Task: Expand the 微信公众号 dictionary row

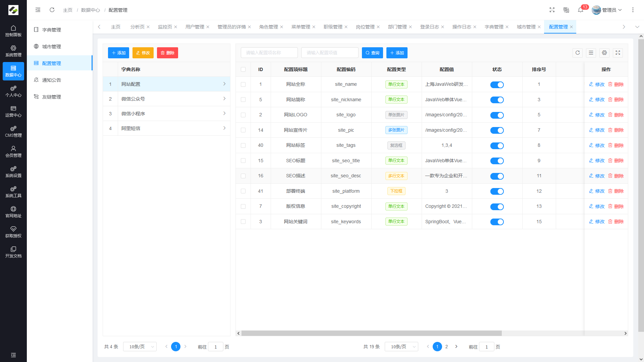Action: click(x=224, y=99)
